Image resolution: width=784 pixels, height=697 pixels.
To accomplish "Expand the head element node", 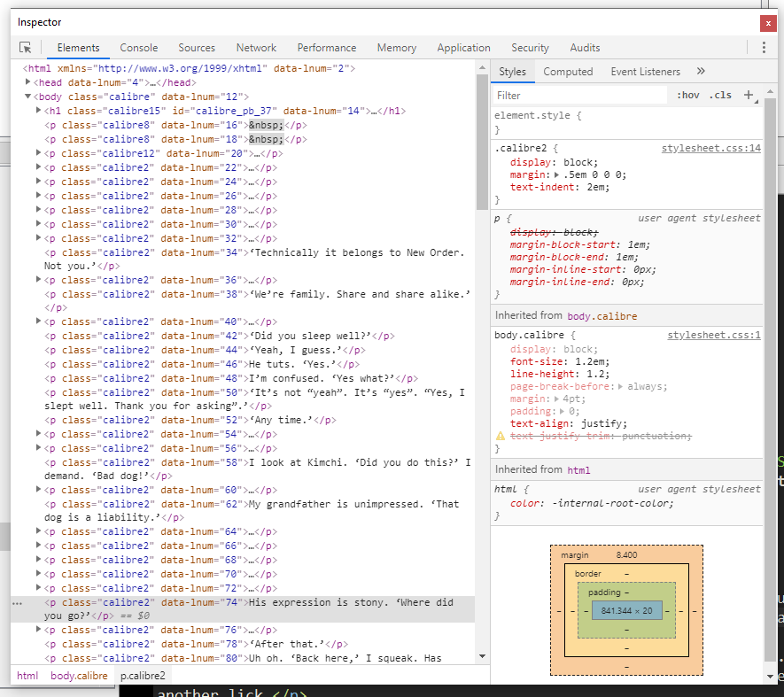I will click(27, 82).
